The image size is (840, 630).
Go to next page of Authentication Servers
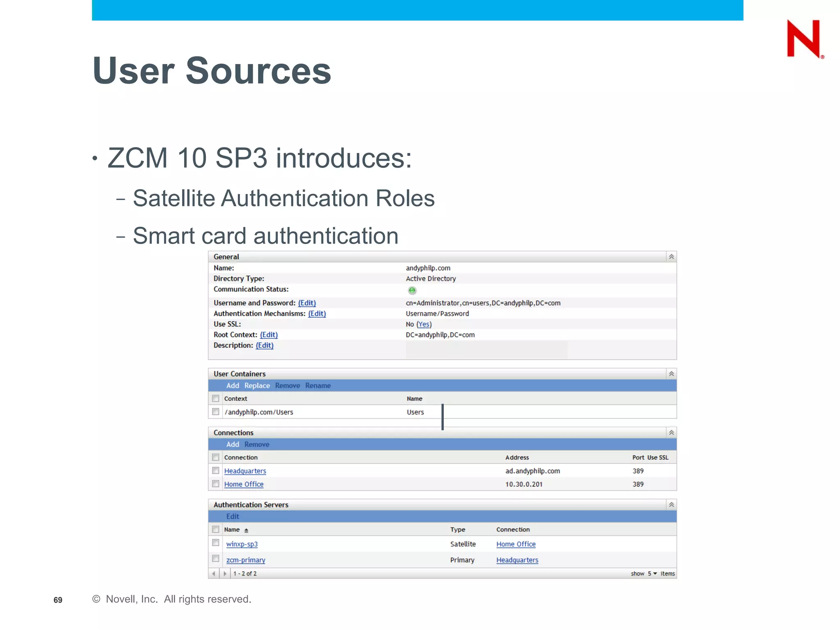click(x=225, y=573)
